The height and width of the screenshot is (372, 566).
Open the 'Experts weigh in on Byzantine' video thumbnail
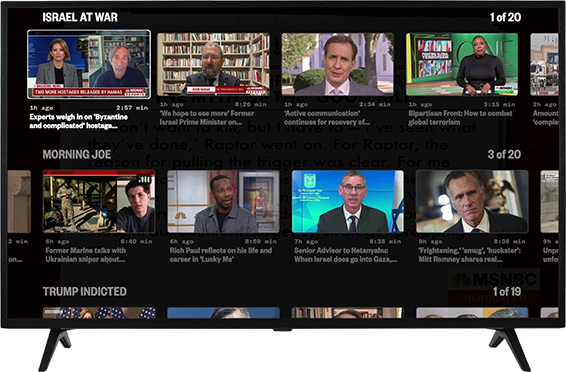[89, 64]
